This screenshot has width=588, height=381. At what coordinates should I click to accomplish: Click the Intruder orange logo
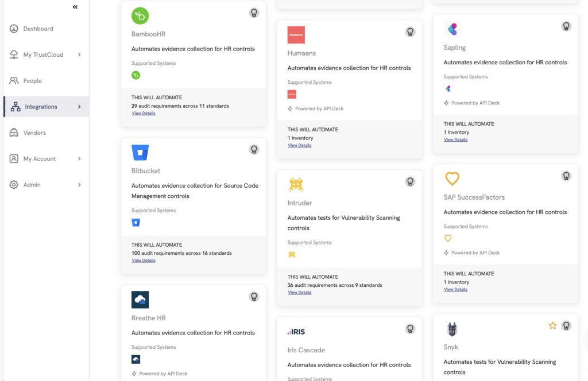(296, 185)
